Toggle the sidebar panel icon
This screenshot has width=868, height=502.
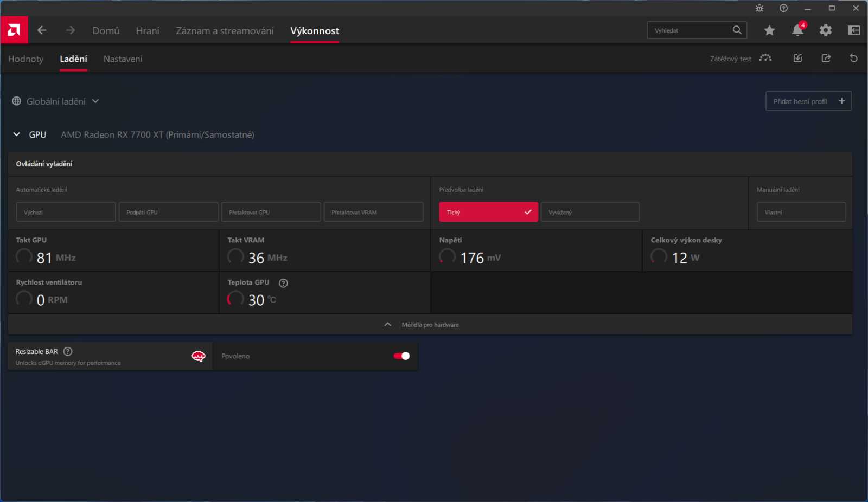click(x=854, y=30)
